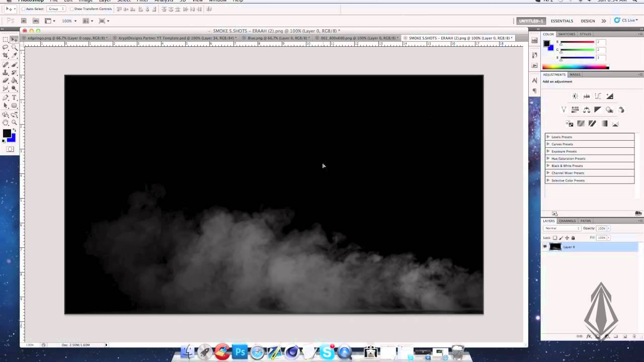This screenshot has width=644, height=362.
Task: Add a Black & White adjustment
Action: tap(598, 110)
